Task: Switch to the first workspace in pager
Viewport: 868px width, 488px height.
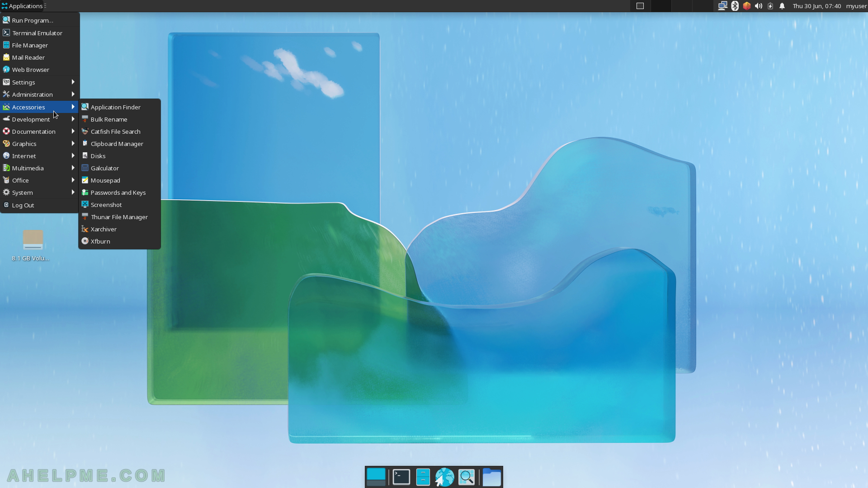Action: 640,6
